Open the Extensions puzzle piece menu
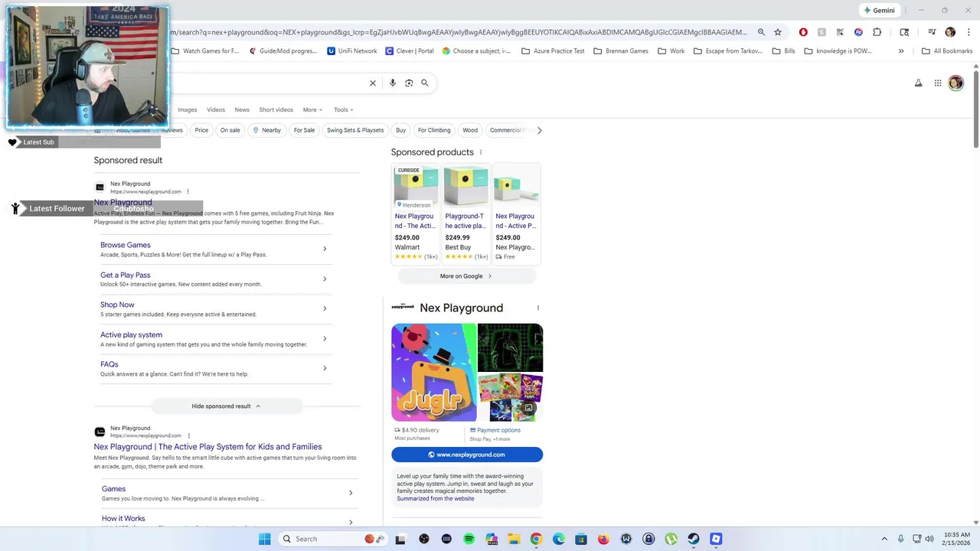Image resolution: width=980 pixels, height=551 pixels. point(877,32)
